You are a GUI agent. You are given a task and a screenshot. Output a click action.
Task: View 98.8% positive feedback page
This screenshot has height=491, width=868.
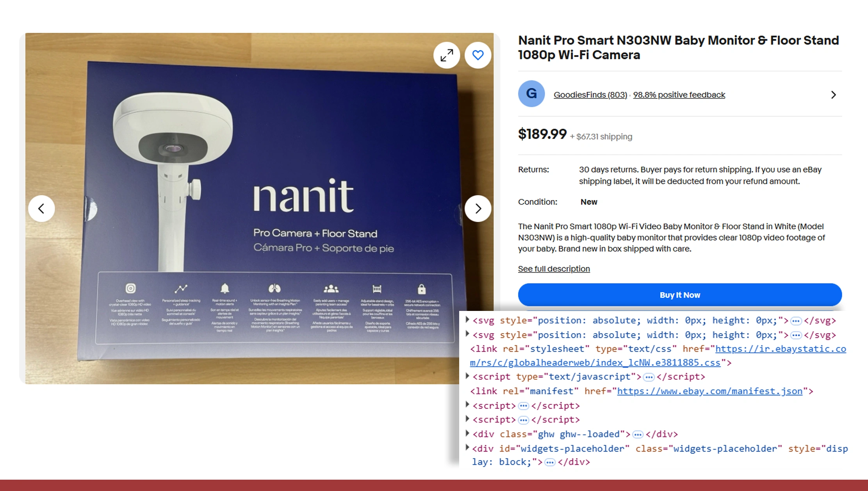(x=679, y=95)
